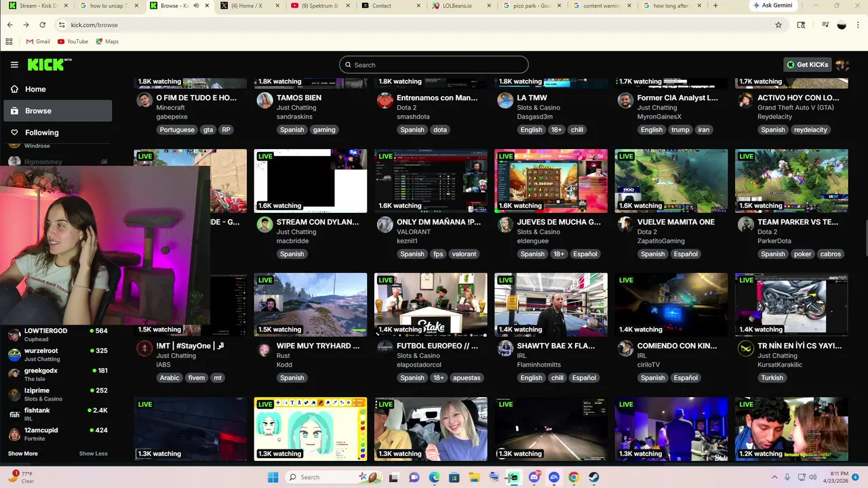The image size is (868, 488).
Task: Open the Dota 2 category under smashdota
Action: point(406,107)
